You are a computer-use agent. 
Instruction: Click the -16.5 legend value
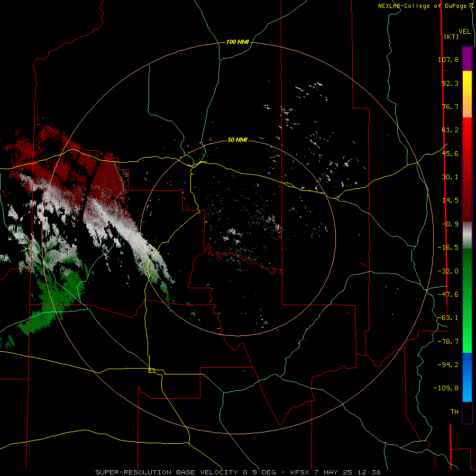click(448, 248)
